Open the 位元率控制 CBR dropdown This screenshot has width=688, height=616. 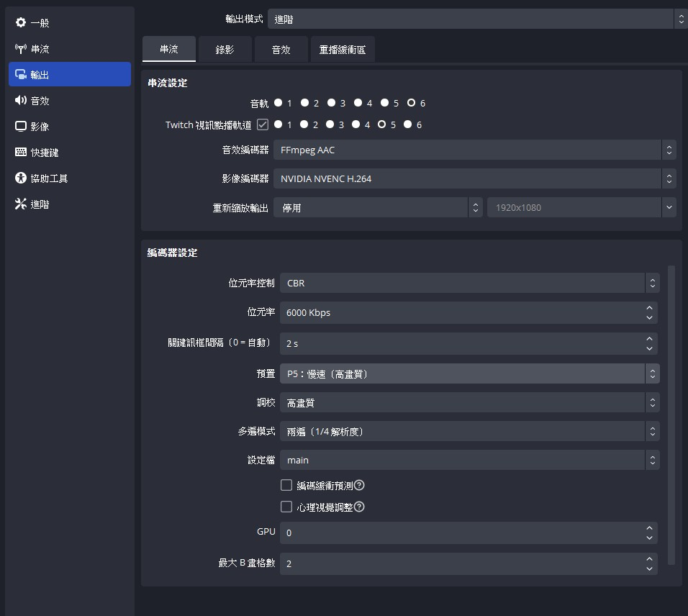click(469, 283)
